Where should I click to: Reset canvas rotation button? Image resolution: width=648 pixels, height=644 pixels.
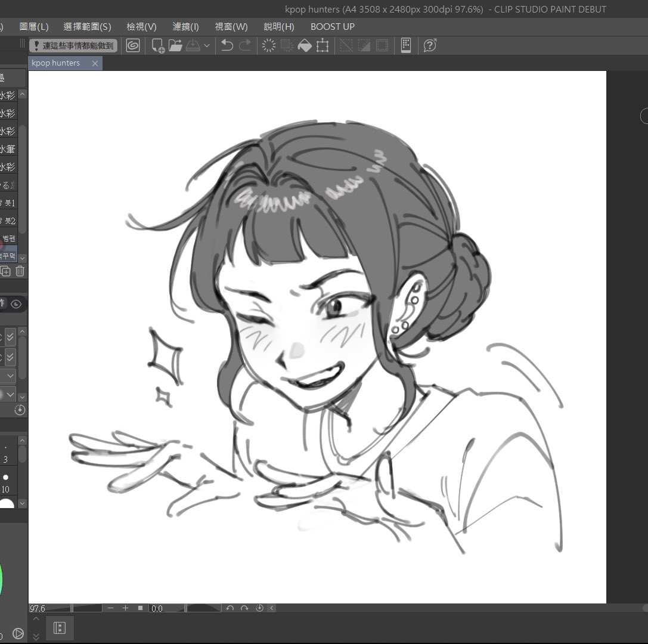tap(259, 608)
